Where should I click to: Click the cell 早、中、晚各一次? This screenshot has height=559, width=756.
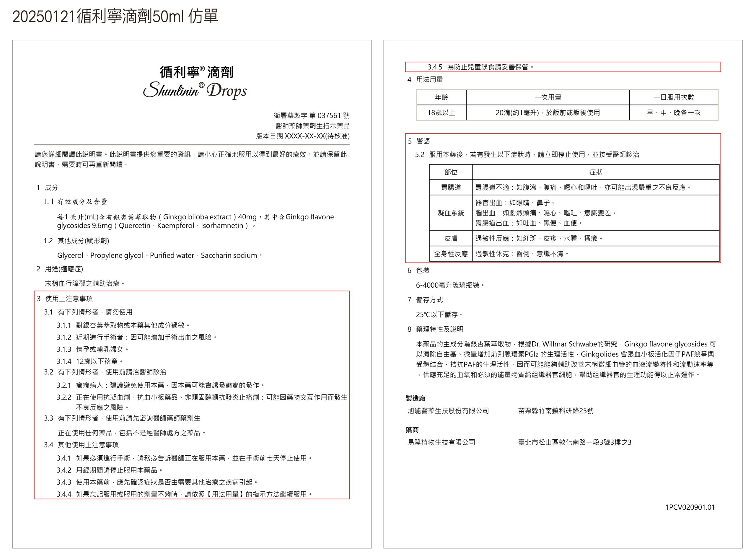tap(673, 113)
